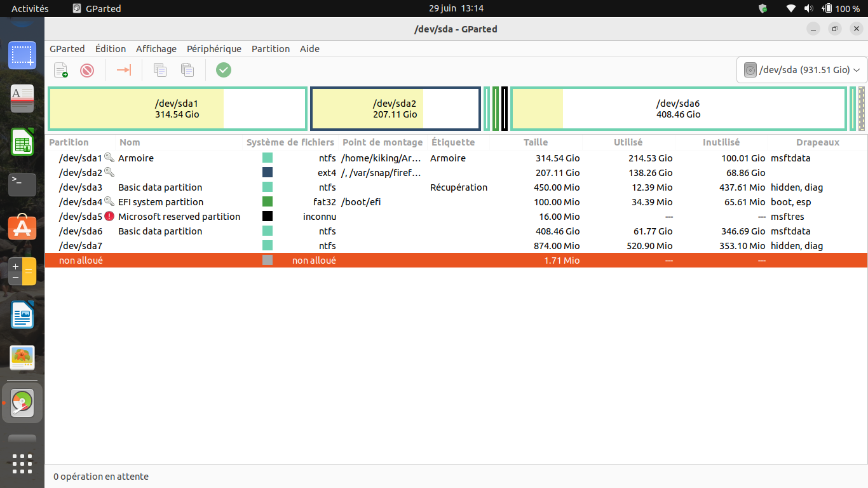Click the 0 opération en attente status text
The width and height of the screenshot is (868, 488).
pos(101,476)
